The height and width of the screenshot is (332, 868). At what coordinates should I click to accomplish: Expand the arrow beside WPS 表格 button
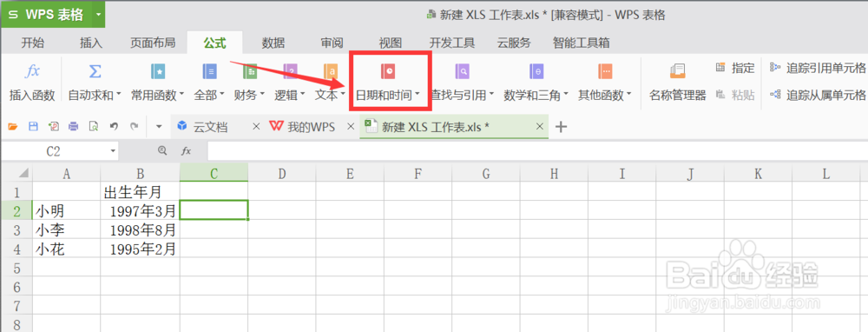click(98, 15)
